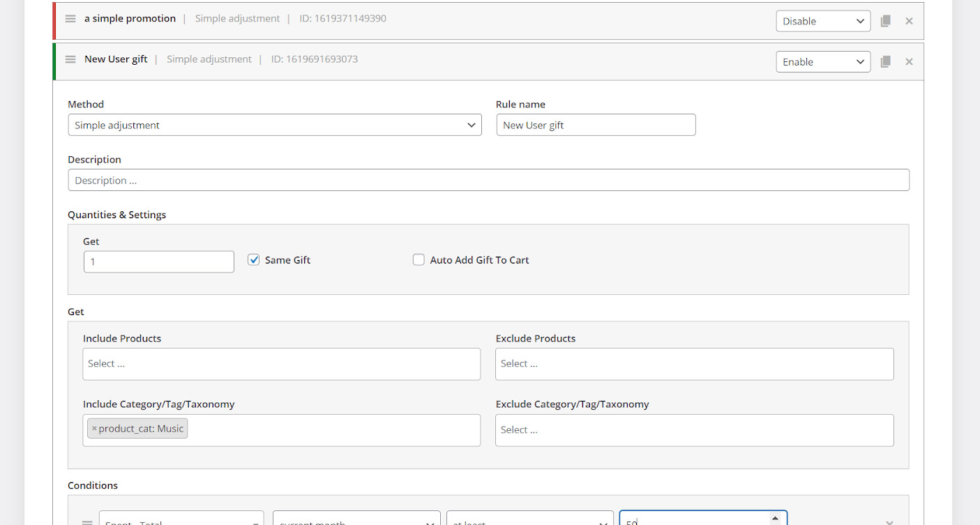Duplicate the New User gift rule
The height and width of the screenshot is (525, 980).
pyautogui.click(x=885, y=61)
